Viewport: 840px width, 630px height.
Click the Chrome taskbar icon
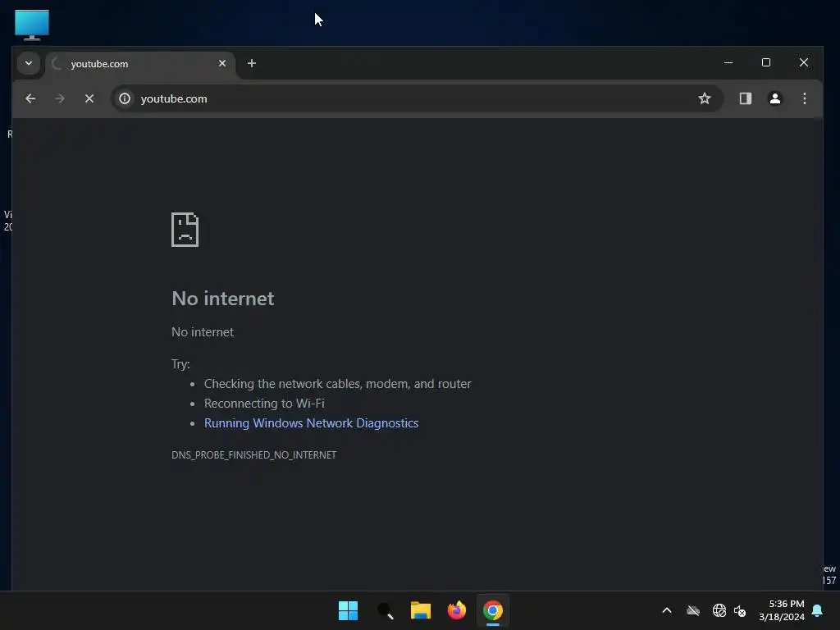[493, 610]
